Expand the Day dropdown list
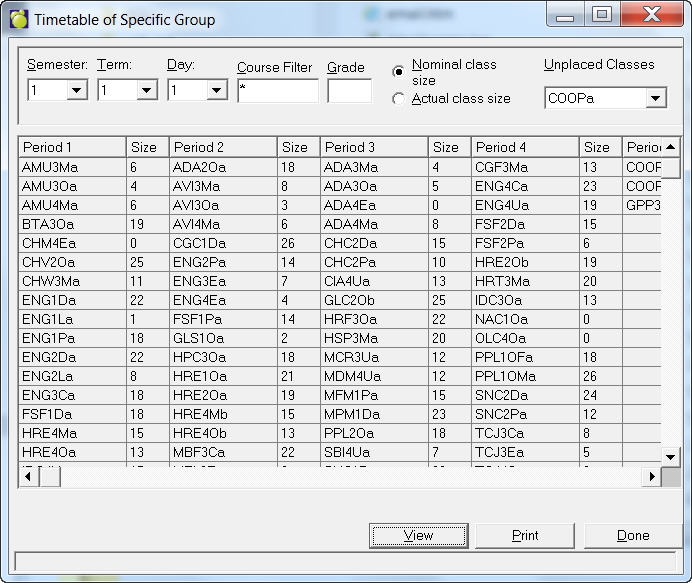This screenshot has height=583, width=692. 216,91
